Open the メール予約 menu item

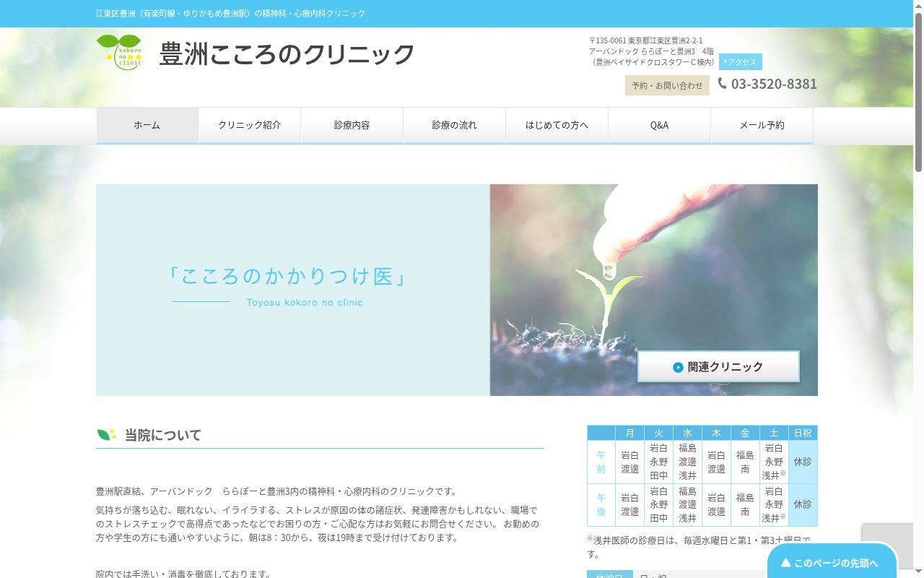[x=762, y=125]
